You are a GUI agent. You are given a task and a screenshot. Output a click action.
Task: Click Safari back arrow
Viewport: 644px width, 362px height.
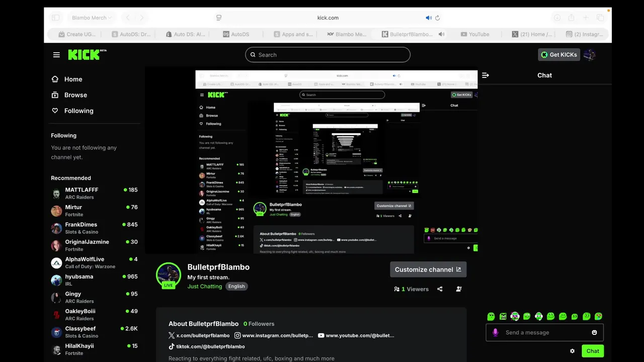128,18
